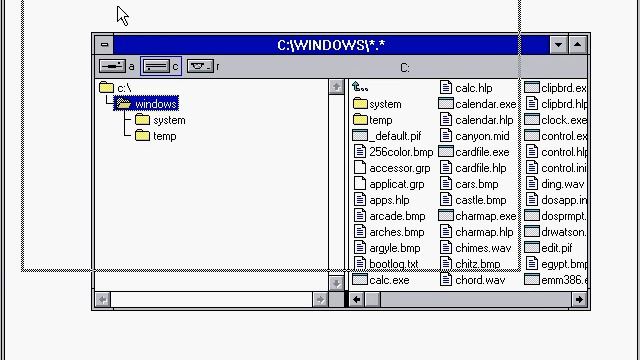Select the accessor.grp file
This screenshot has height=360, width=640.
(x=392, y=168)
